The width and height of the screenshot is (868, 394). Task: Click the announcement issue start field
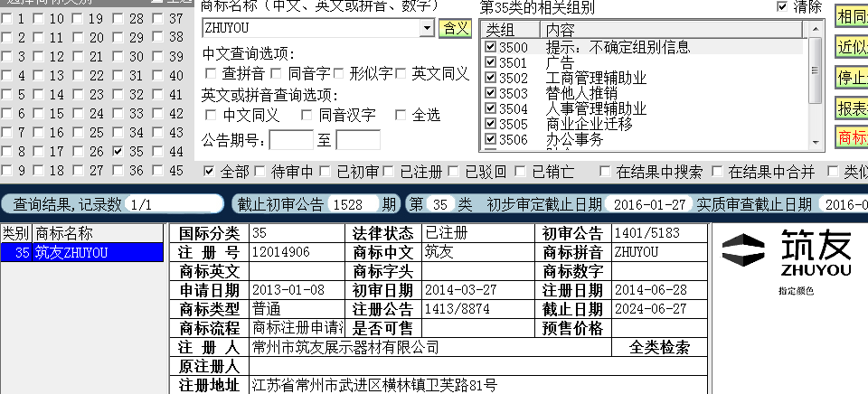click(291, 140)
